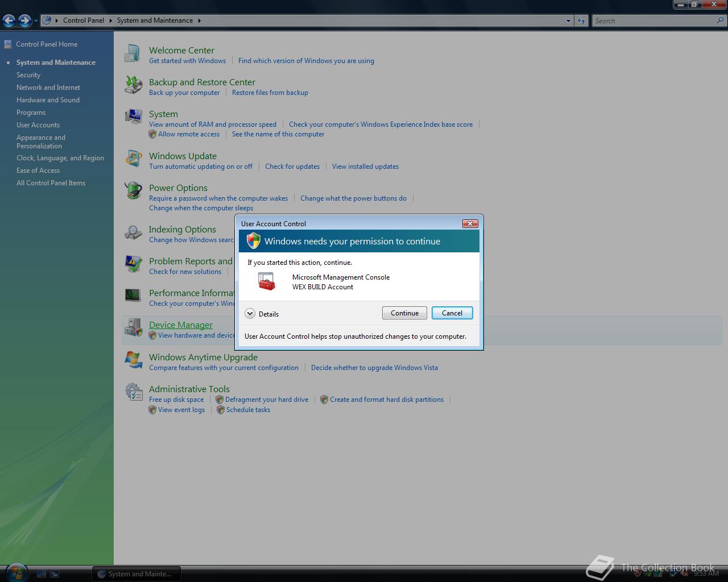This screenshot has width=728, height=582.
Task: Click the Performance Information icon
Action: pyautogui.click(x=133, y=296)
